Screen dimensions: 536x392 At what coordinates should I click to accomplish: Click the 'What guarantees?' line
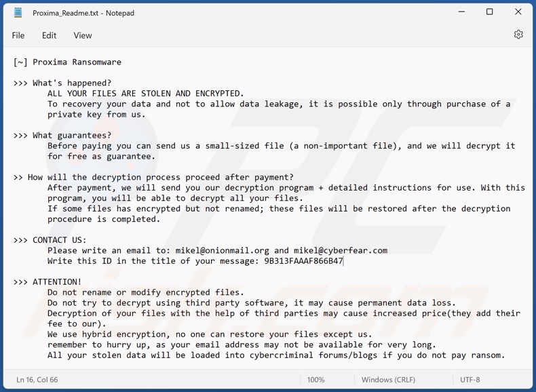point(72,136)
